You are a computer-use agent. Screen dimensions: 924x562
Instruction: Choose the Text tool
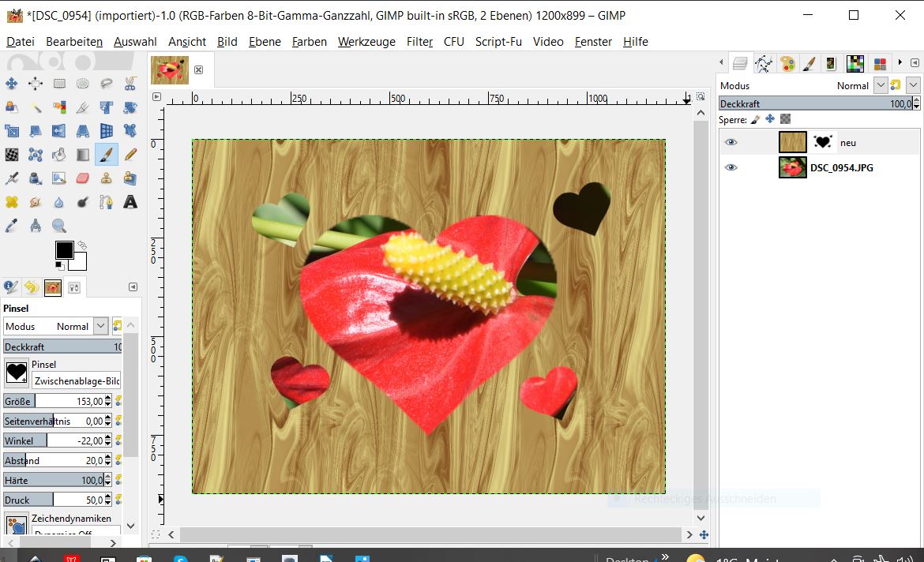[x=130, y=202]
